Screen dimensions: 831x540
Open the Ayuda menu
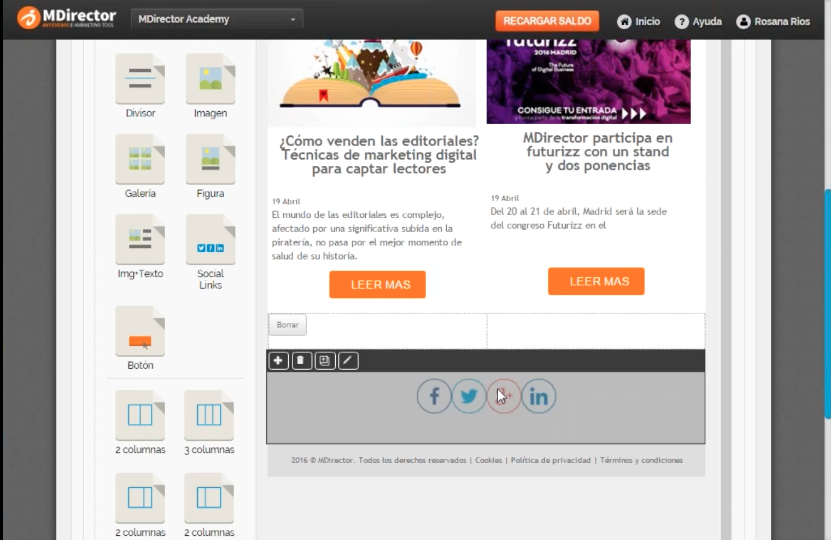tap(698, 21)
